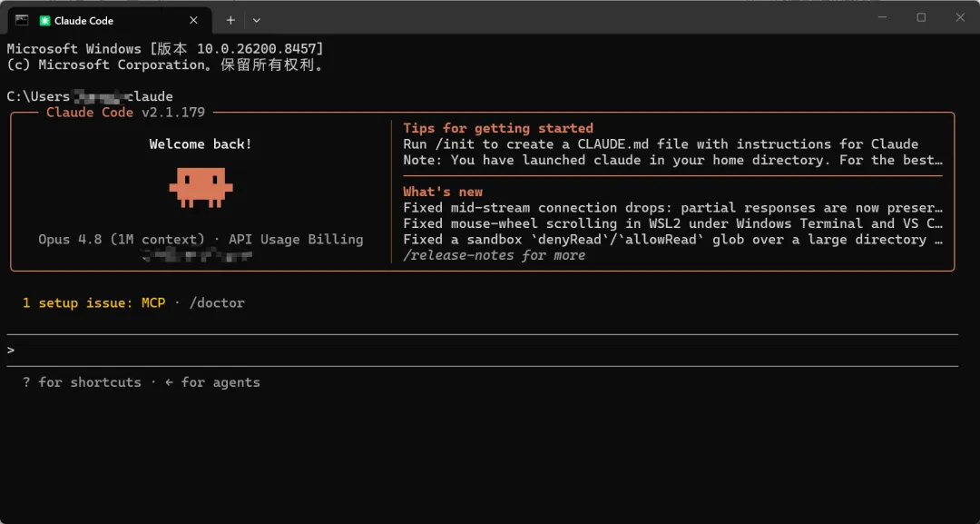This screenshot has height=524, width=980.
Task: Minimize the terminal window
Action: (882, 17)
